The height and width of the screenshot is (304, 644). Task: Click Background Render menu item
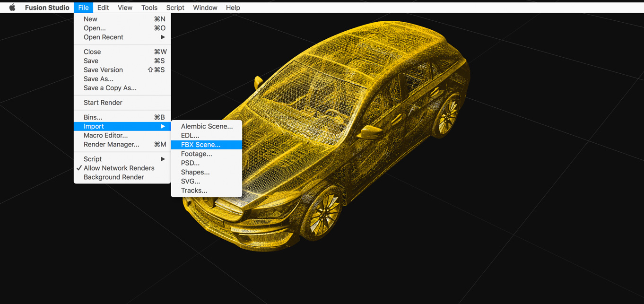[113, 177]
